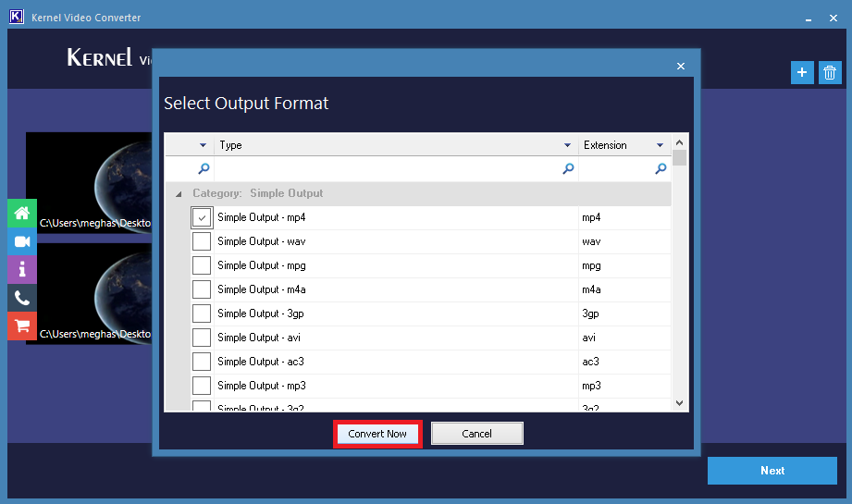852x504 pixels.
Task: Enable the Simple Output - avi checkbox
Action: [x=202, y=338]
